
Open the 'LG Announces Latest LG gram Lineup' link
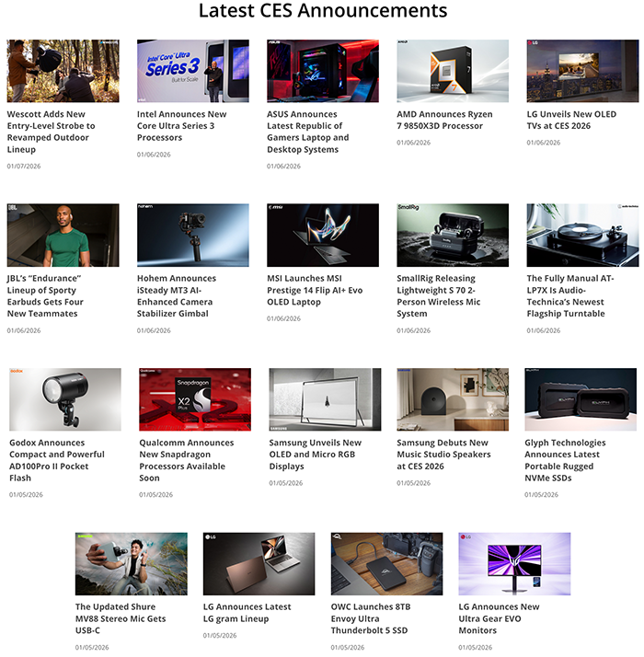[x=247, y=612]
